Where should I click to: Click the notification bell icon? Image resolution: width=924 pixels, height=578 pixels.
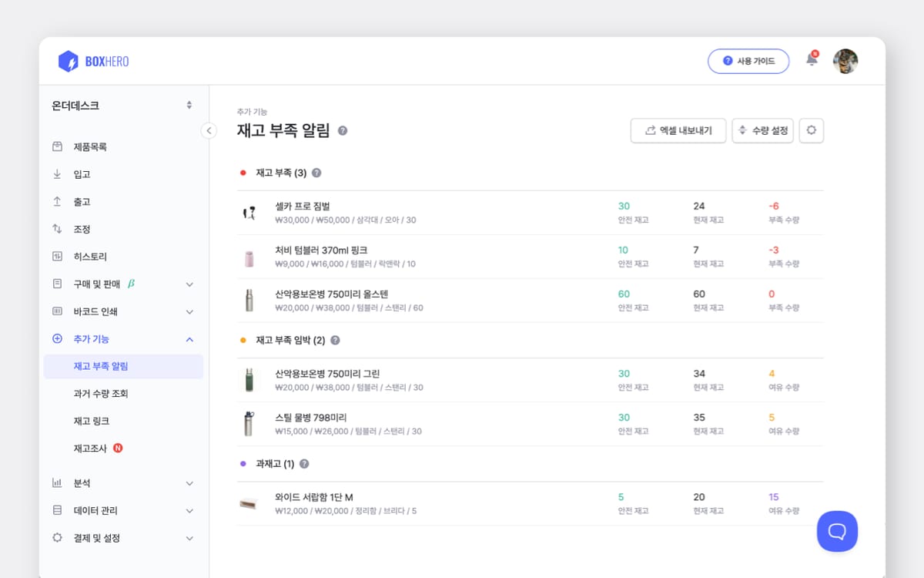click(x=812, y=59)
